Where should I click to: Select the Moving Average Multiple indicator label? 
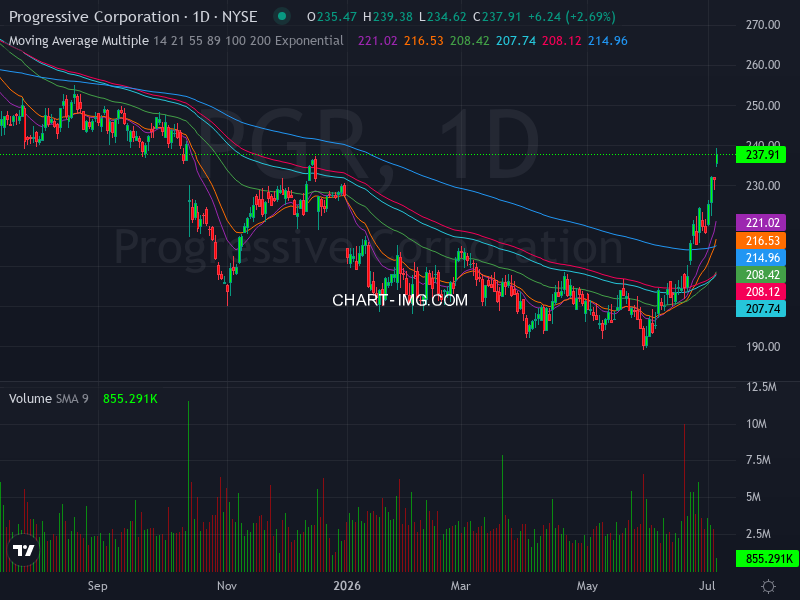click(79, 41)
